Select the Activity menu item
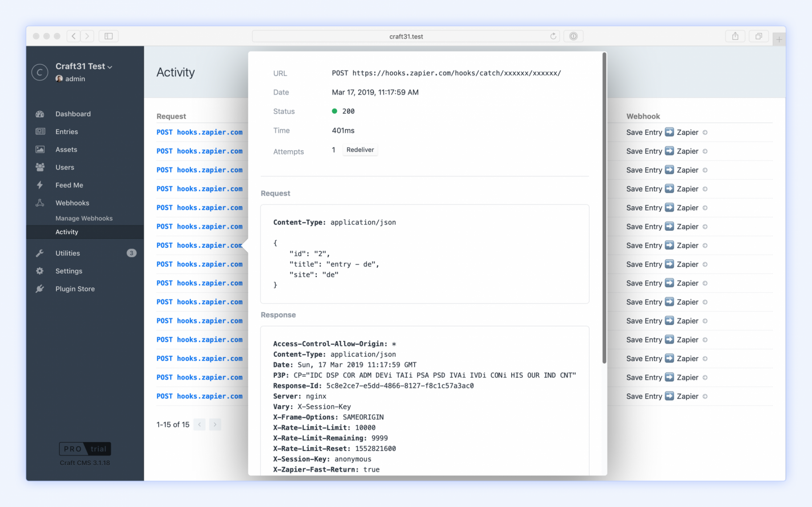This screenshot has height=507, width=812. pyautogui.click(x=67, y=232)
